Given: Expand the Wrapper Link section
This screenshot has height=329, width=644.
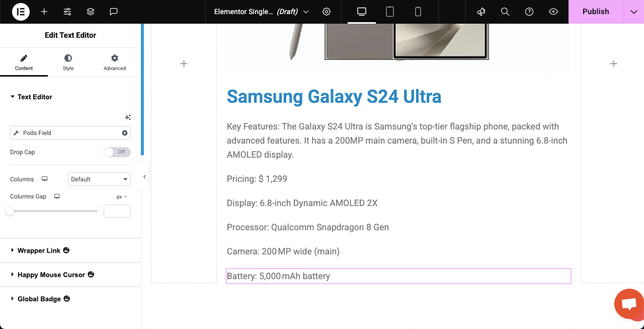Looking at the screenshot, I should 70,250.
